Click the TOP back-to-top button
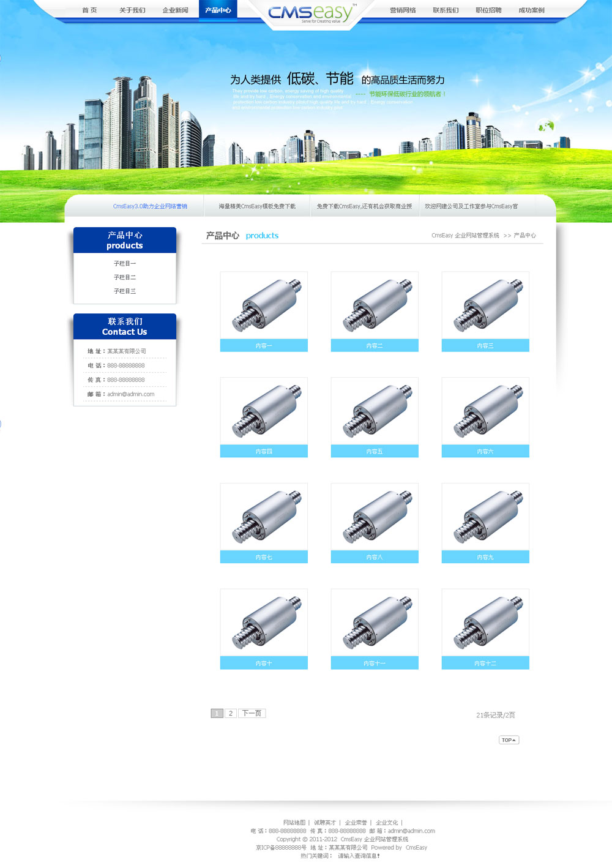 click(509, 740)
